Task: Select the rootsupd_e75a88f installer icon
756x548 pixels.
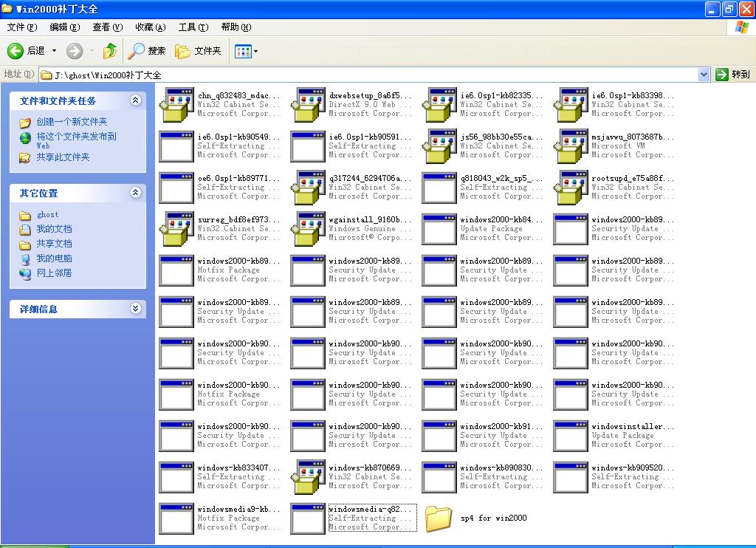Action: click(571, 187)
